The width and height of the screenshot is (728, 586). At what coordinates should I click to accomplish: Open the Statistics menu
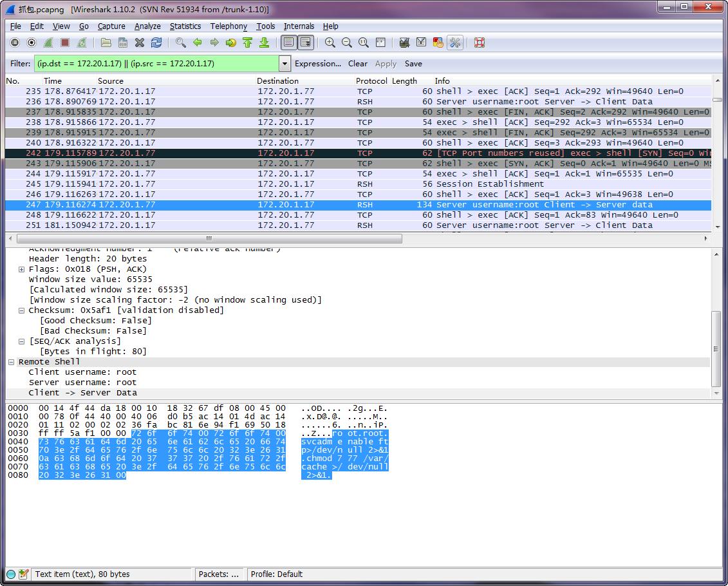(185, 26)
